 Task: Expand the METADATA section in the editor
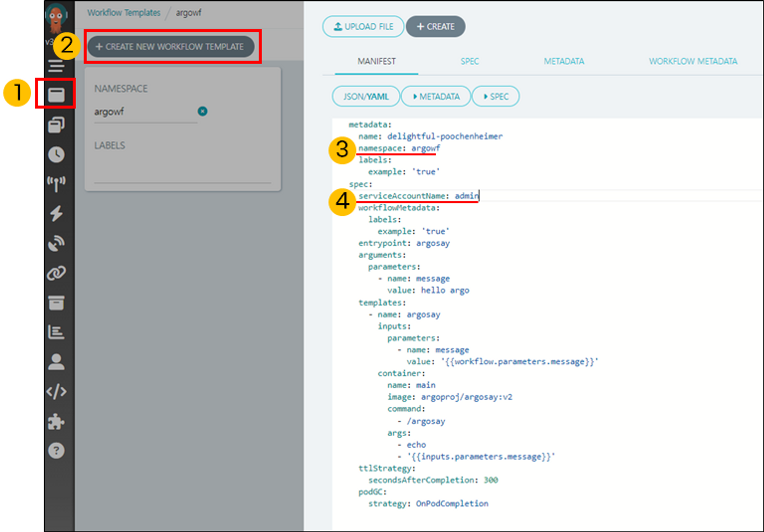tap(436, 96)
